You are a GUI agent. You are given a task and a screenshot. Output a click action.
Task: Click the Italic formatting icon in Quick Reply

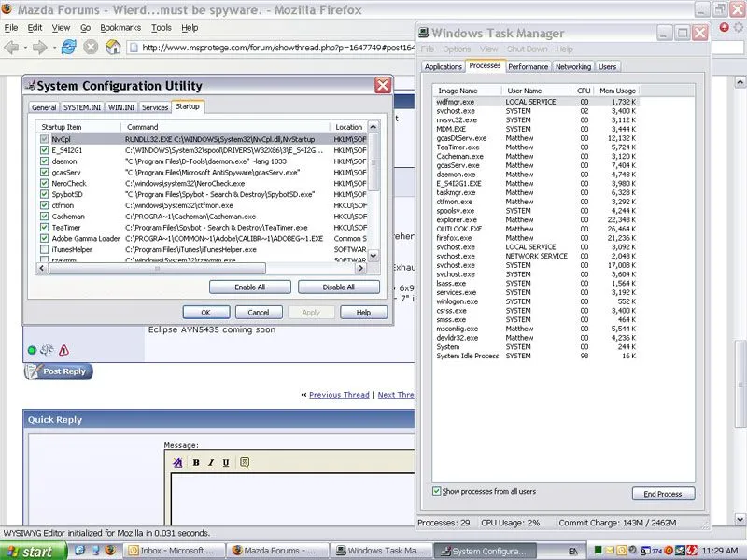point(211,462)
